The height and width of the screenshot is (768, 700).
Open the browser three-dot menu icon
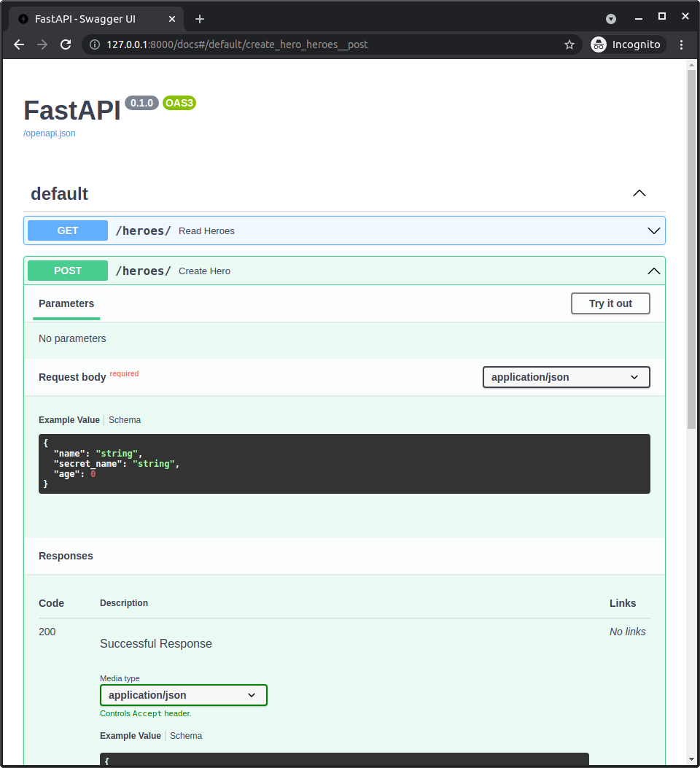point(681,44)
